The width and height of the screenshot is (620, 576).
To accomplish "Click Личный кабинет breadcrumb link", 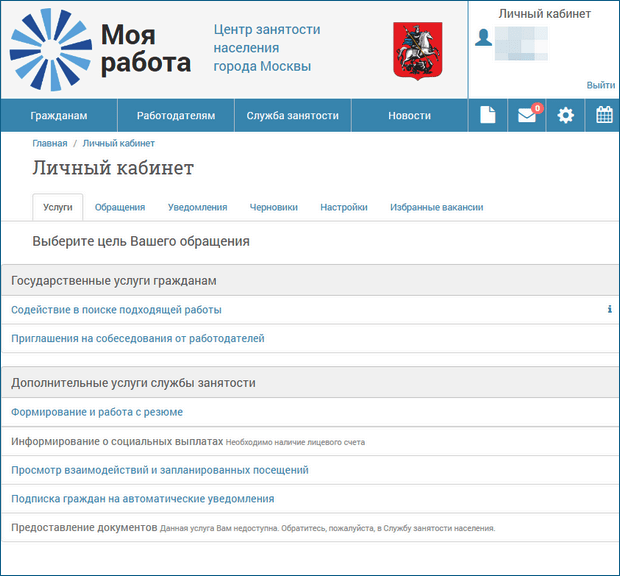I will tap(119, 143).
